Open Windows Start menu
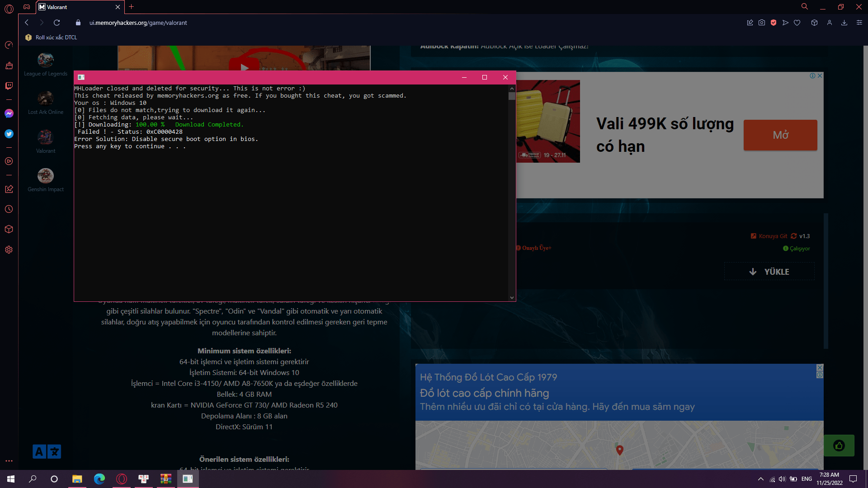 tap(11, 479)
